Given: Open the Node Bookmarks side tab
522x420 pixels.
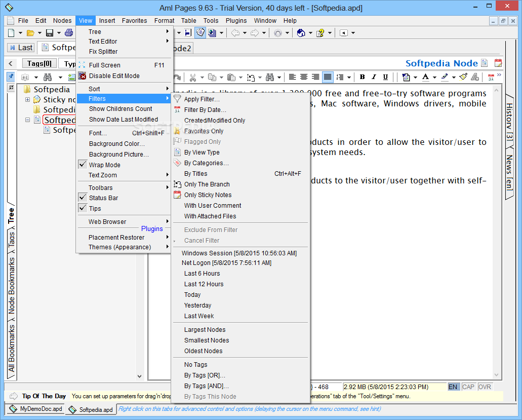Looking at the screenshot, I should [11, 285].
